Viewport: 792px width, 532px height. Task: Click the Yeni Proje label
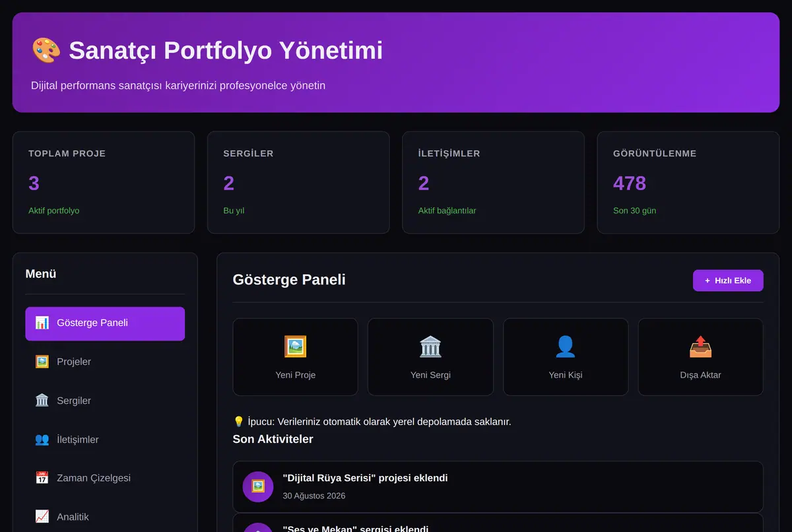pos(296,375)
